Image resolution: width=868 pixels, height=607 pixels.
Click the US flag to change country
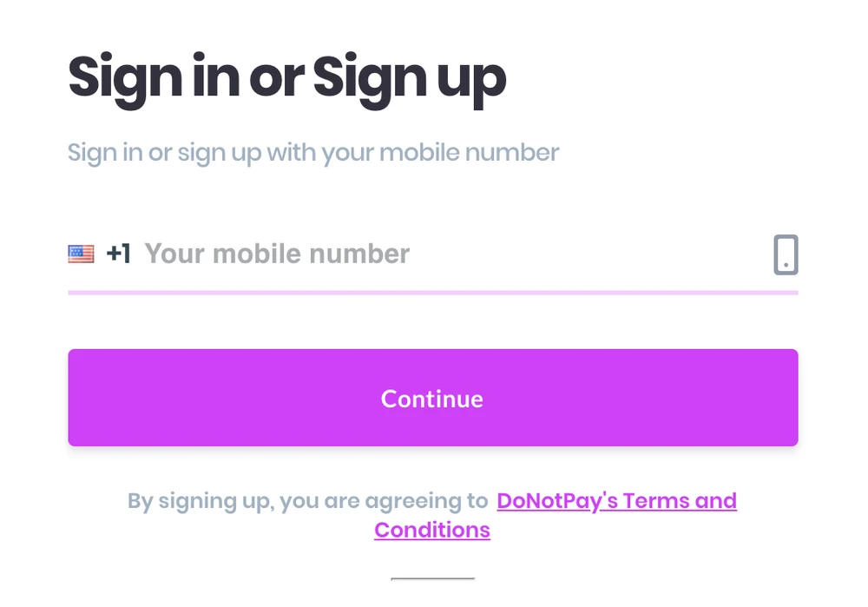click(x=80, y=253)
